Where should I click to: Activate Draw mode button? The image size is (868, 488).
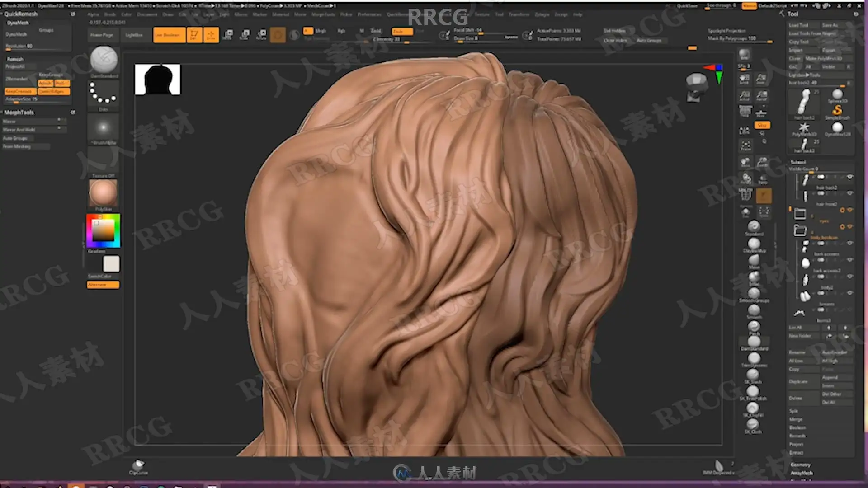[x=211, y=35]
